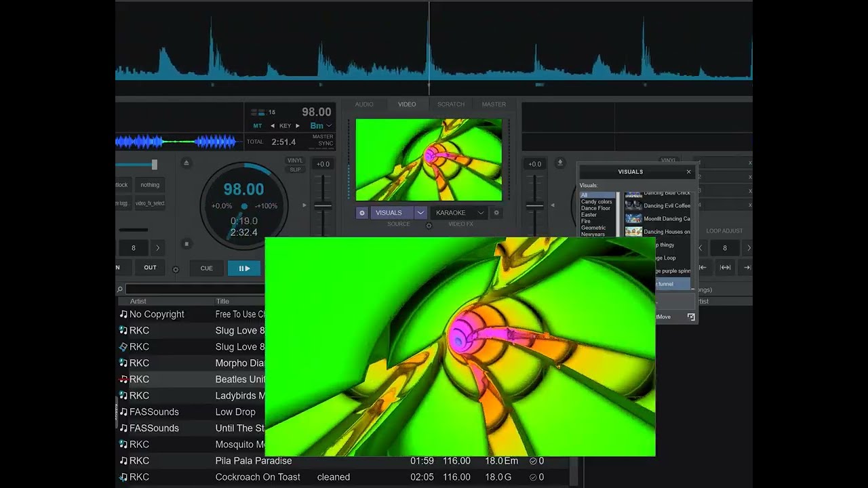
Task: Open the KARAOKE video FX dropdown
Action: (458, 213)
